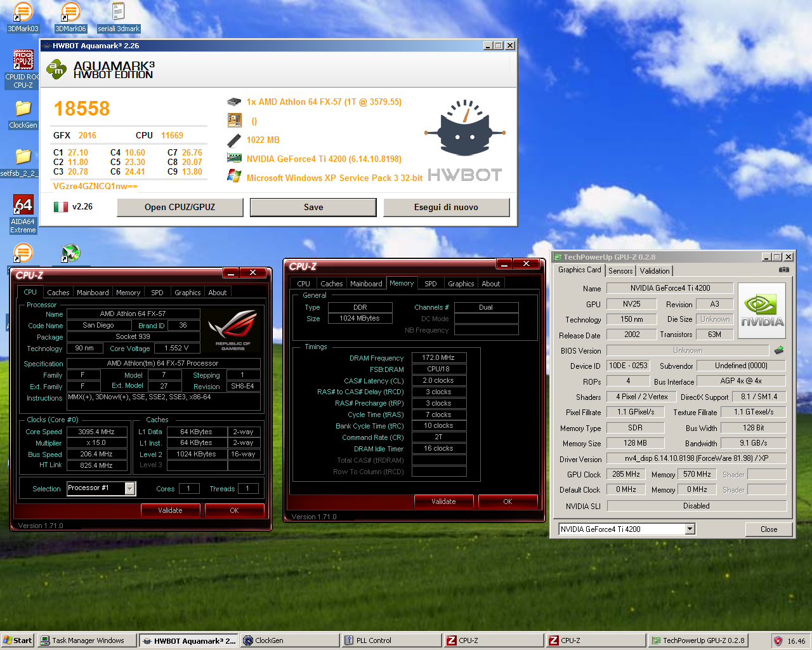Click the CPU chip icon in Aquamark results

234,102
